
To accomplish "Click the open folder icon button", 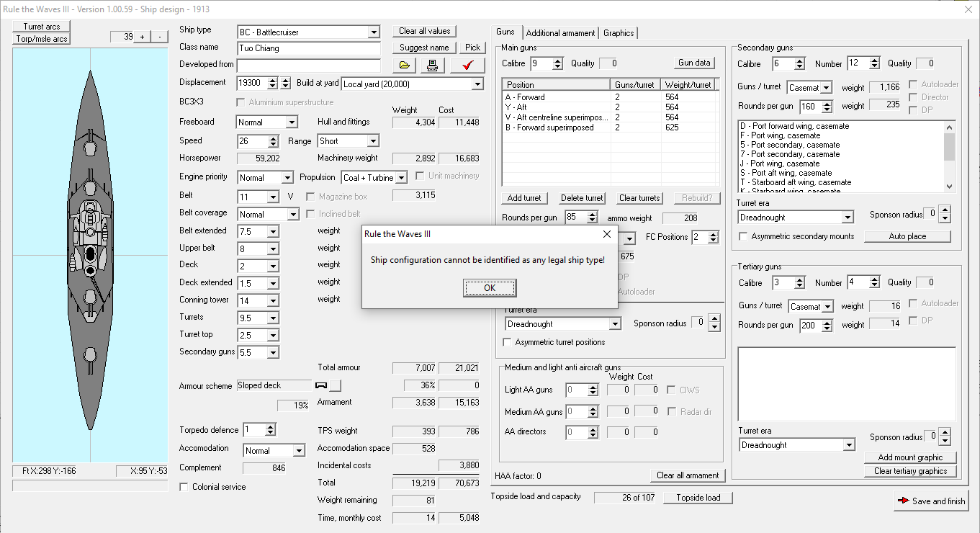I will coord(405,66).
